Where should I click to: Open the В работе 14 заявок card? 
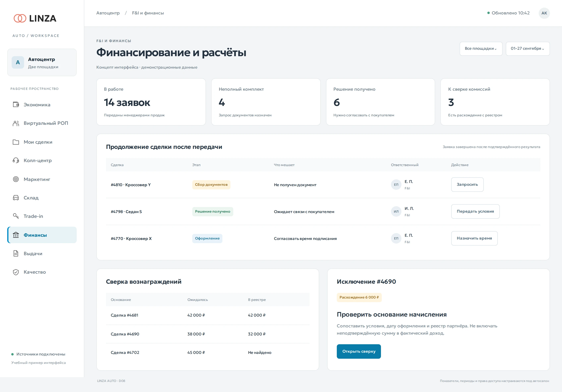point(151,102)
